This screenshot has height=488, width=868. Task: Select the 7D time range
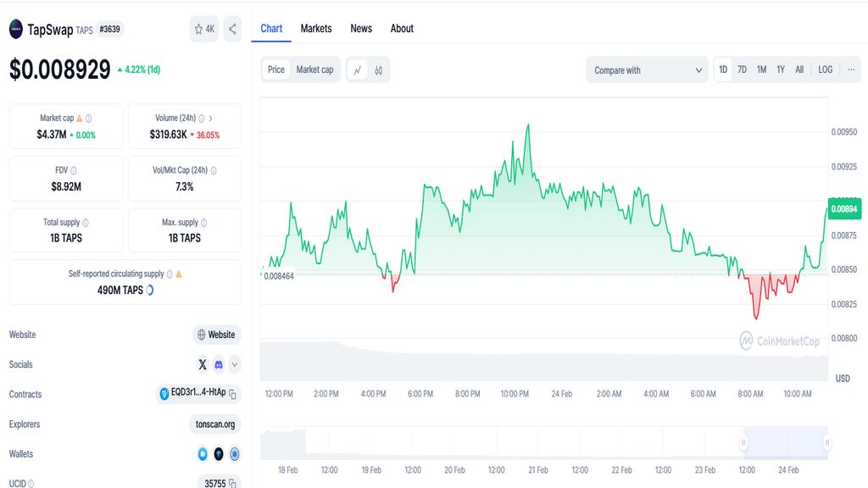point(742,69)
